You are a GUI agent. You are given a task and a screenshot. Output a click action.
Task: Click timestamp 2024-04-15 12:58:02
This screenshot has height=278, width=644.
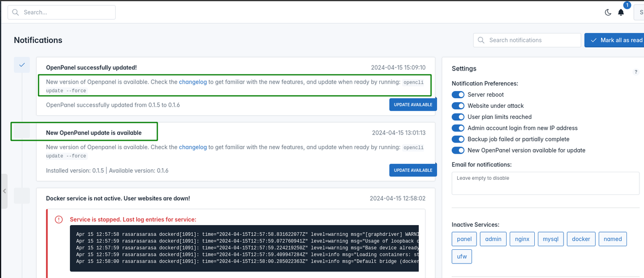click(397, 198)
